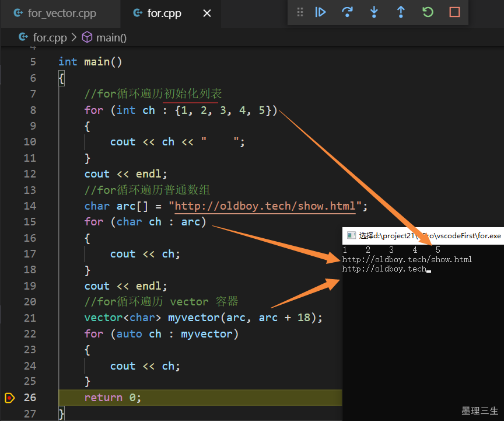Viewport: 504px width, 421px height.
Task: Click the C++ icon on for_vector.cpp tab
Action: 18,13
